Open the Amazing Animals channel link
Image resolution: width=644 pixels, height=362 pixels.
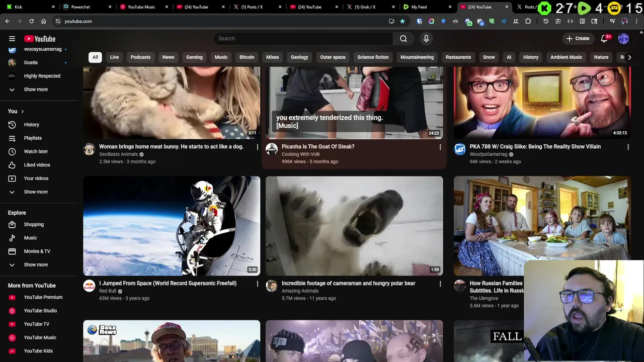[300, 291]
